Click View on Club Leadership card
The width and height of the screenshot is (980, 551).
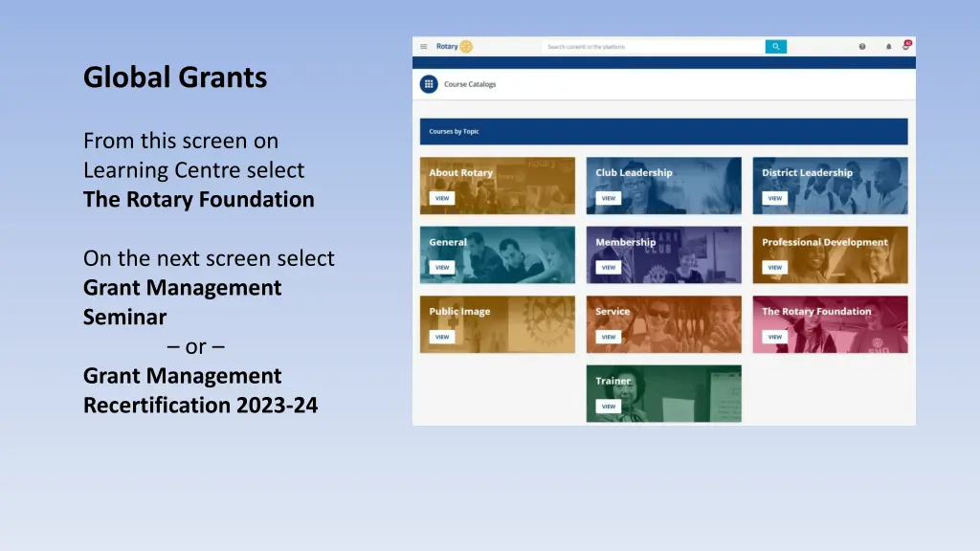608,198
